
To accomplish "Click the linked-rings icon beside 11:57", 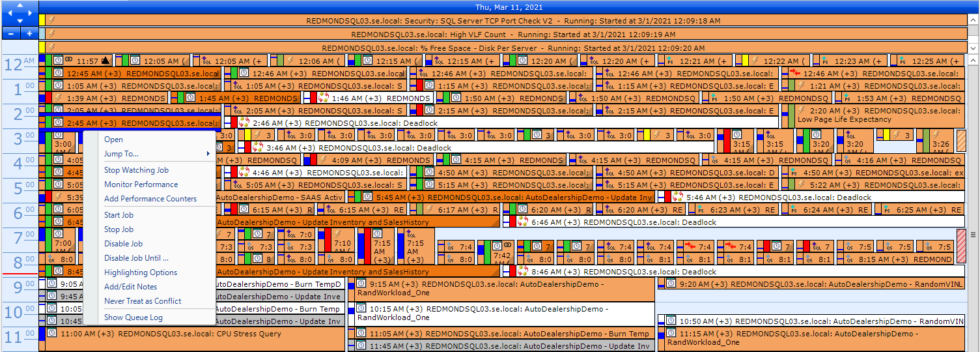I will point(68,60).
